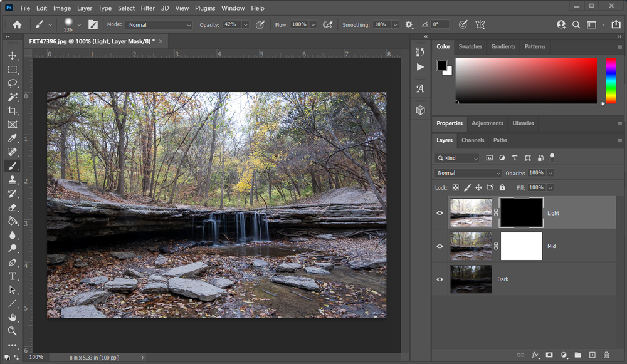Viewport: 627px width, 364px height.
Task: Toggle visibility of the Dark layer
Action: (440, 279)
